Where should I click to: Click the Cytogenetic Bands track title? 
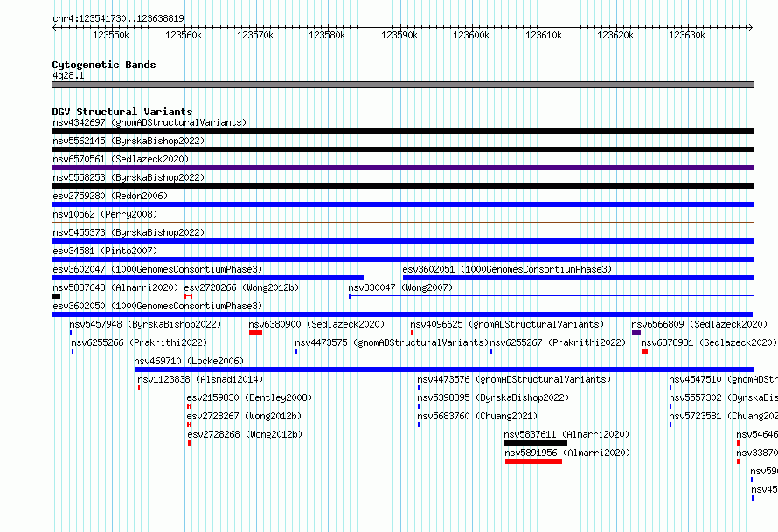click(x=104, y=65)
